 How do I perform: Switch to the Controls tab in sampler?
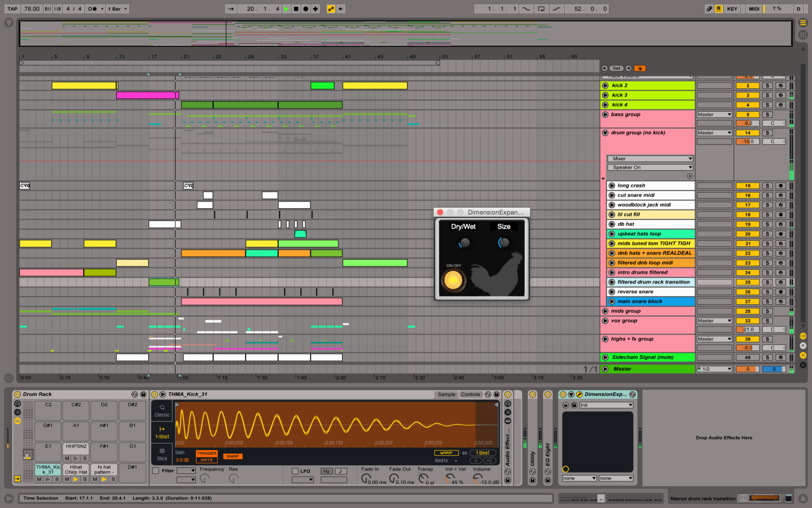coord(470,395)
